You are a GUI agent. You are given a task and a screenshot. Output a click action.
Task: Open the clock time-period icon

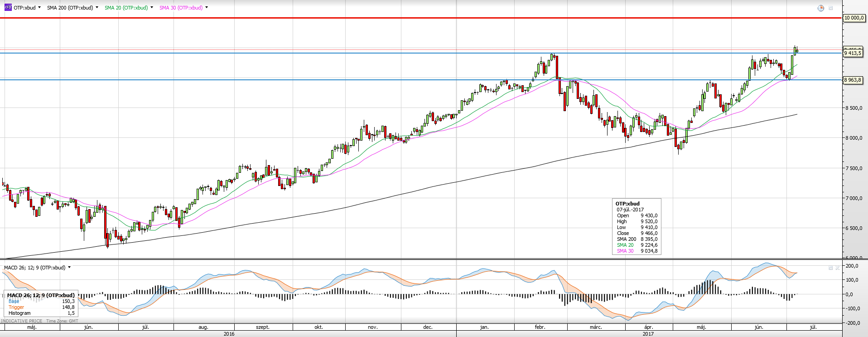(821, 8)
